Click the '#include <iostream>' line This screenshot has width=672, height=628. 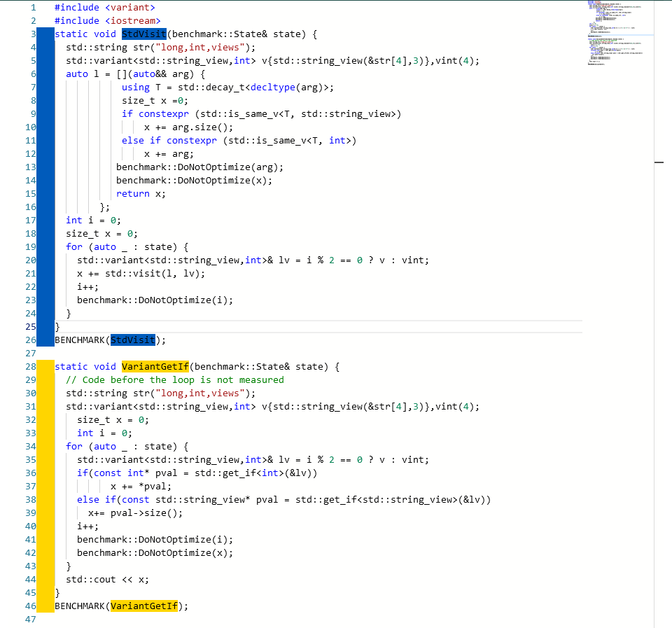[108, 20]
